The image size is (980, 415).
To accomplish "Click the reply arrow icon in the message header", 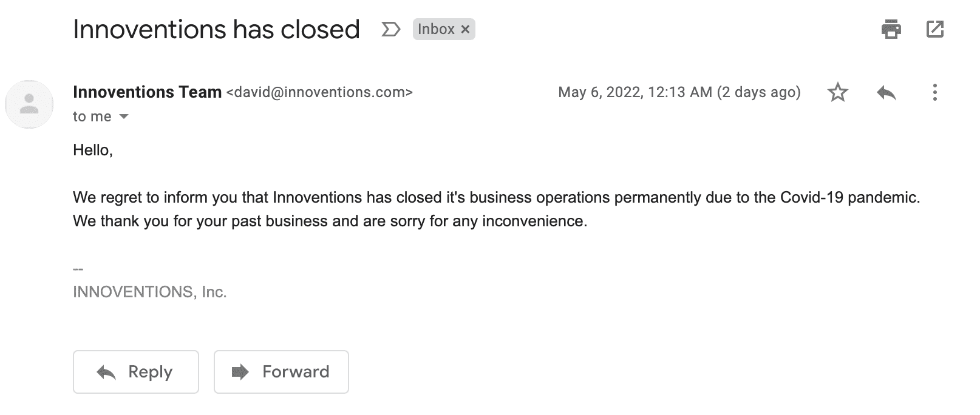I will (886, 93).
